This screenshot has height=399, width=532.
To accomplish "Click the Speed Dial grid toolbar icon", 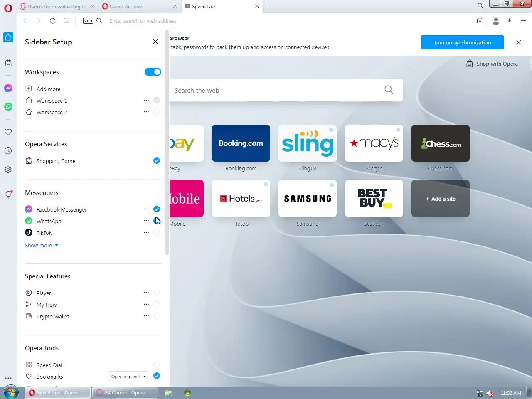I will coord(66,21).
